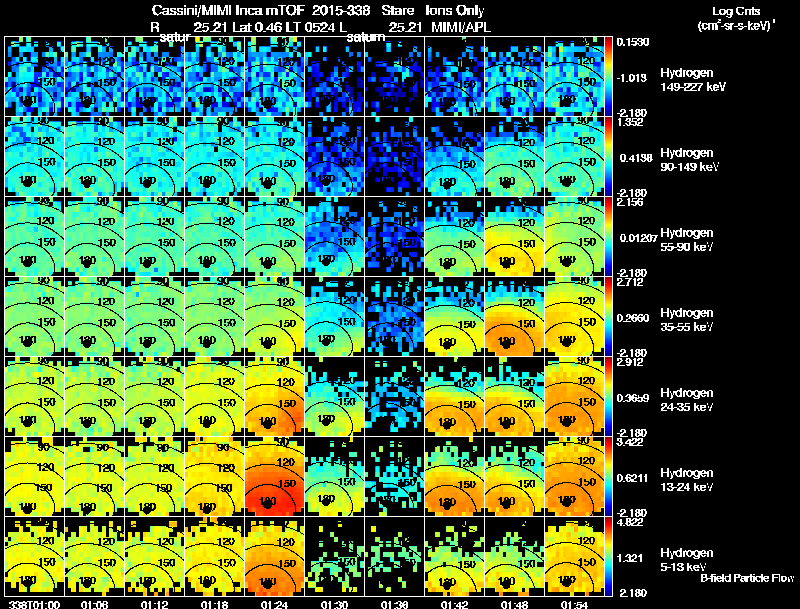
Task: Click the 'Stare' word in the header
Action: 398,11
